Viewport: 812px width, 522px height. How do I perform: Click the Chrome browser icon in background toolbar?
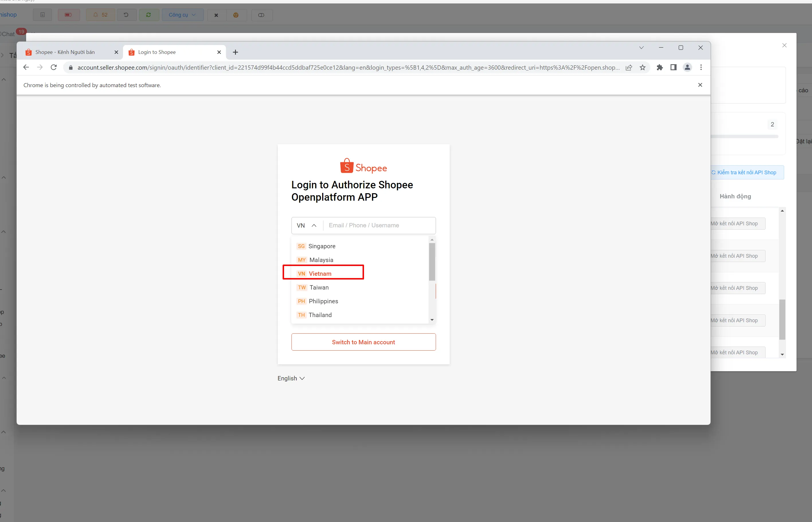[236, 15]
